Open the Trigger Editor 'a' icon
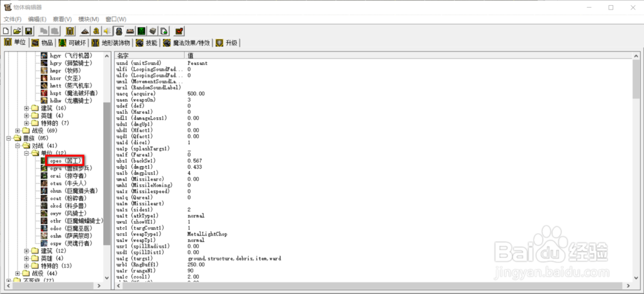 point(96,31)
